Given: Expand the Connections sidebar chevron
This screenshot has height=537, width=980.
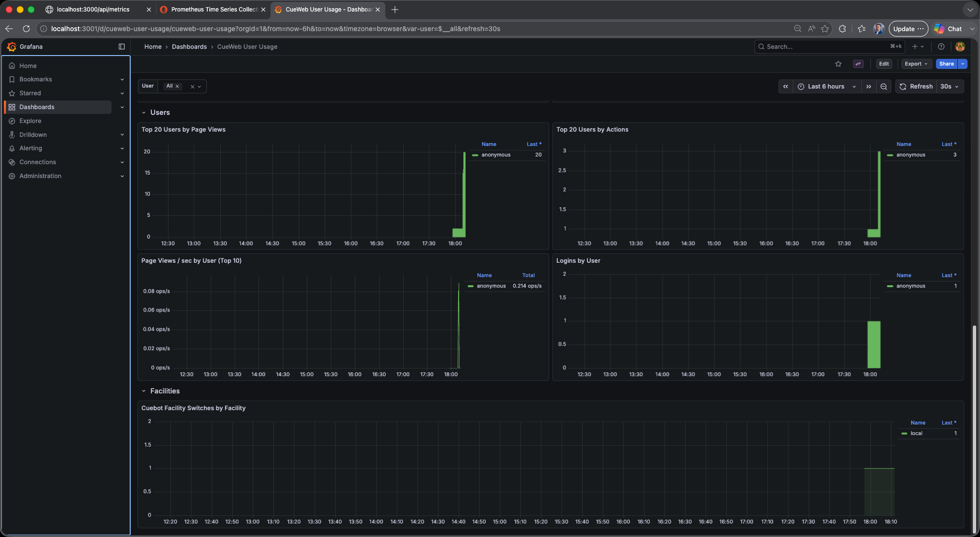Looking at the screenshot, I should click(x=122, y=162).
